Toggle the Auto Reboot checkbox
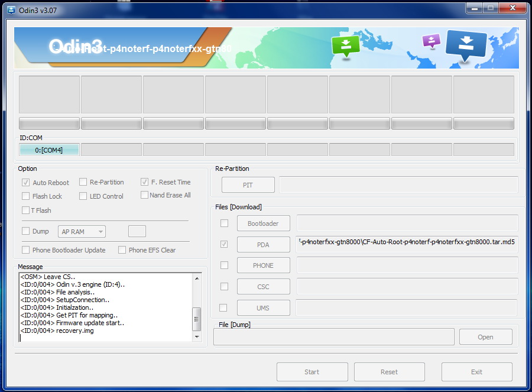The height and width of the screenshot is (392, 532). [x=26, y=183]
